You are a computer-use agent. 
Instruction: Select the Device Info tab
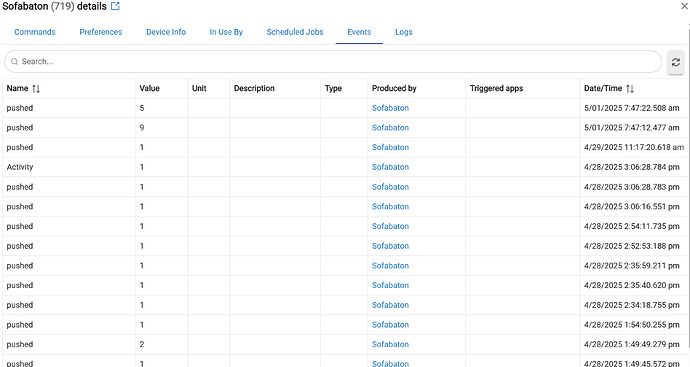(166, 32)
